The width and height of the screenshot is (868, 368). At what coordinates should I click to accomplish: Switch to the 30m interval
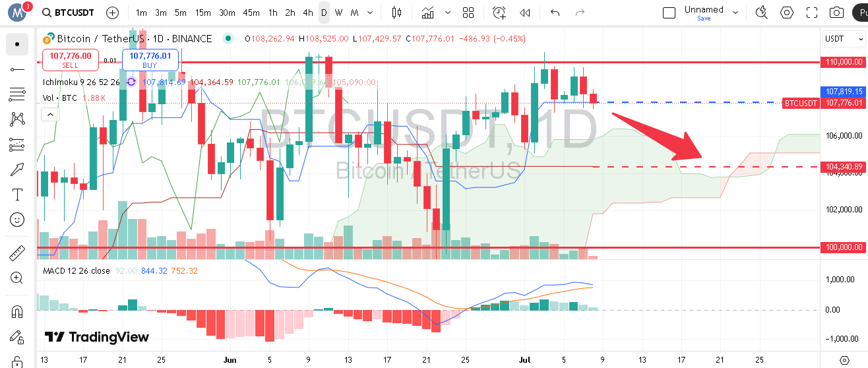[227, 13]
